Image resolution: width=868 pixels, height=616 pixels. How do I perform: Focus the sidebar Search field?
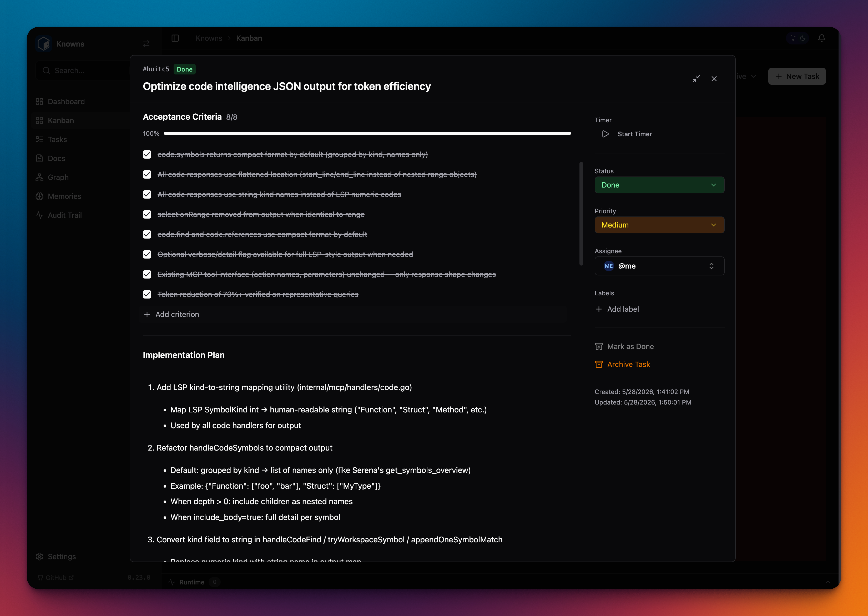click(x=83, y=70)
